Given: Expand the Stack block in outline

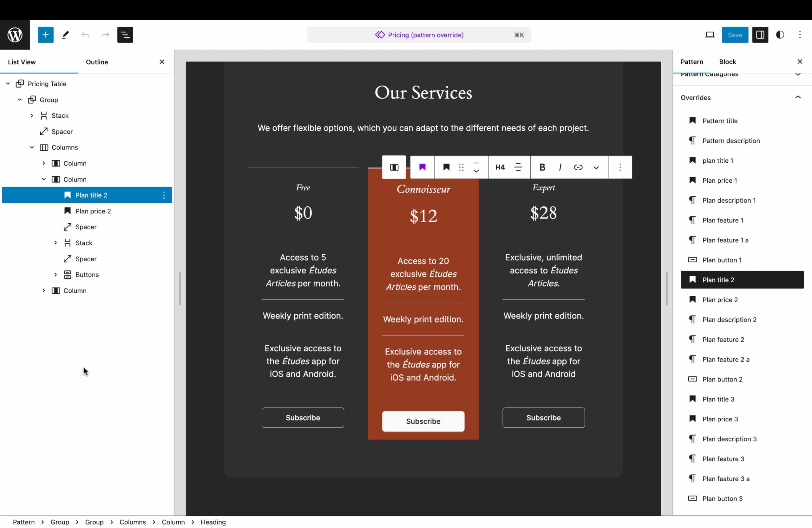Looking at the screenshot, I should [x=55, y=242].
